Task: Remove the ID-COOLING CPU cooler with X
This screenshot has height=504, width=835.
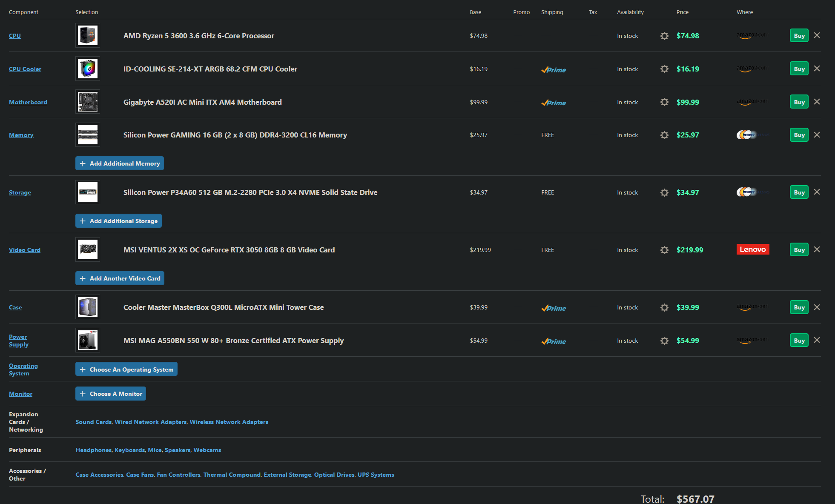Action: tap(817, 69)
